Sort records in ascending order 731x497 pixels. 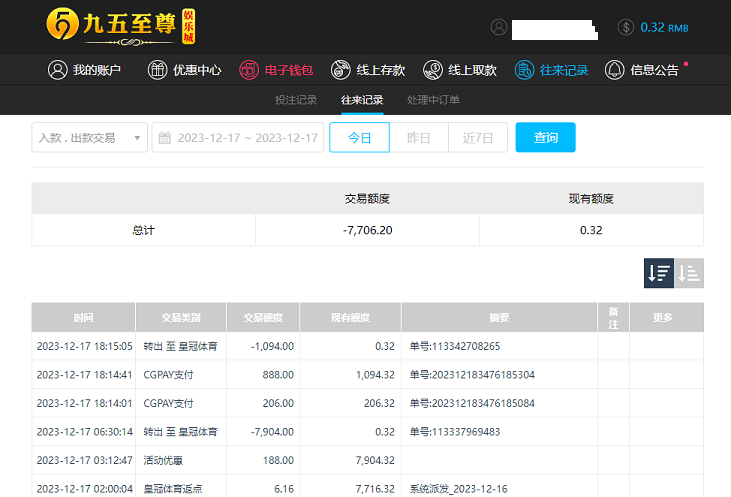click(x=689, y=273)
